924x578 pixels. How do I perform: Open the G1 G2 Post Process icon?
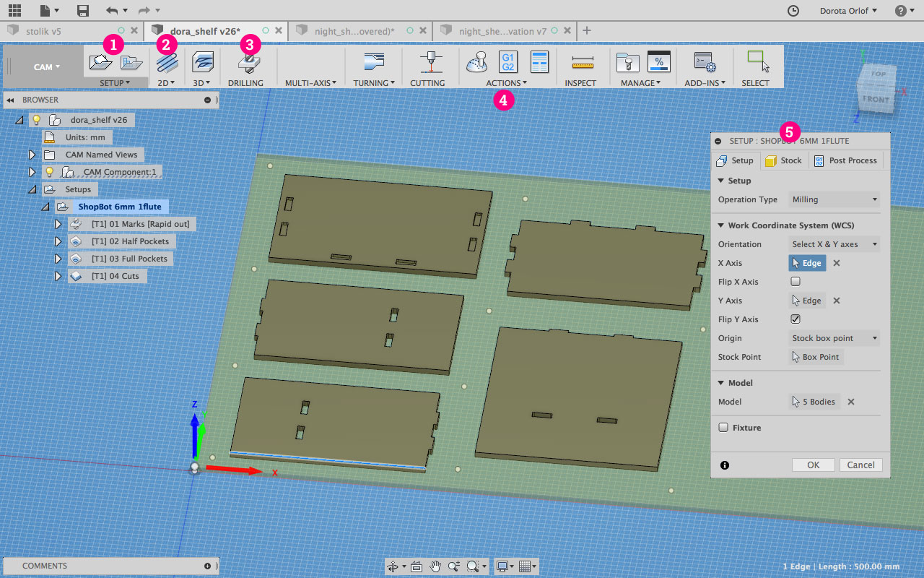507,62
